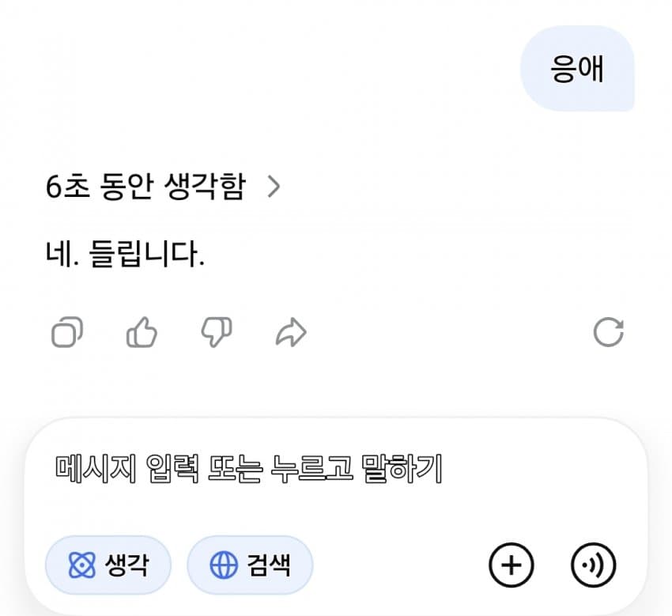
Task: Dislike the response with thumbs down
Action: click(216, 334)
